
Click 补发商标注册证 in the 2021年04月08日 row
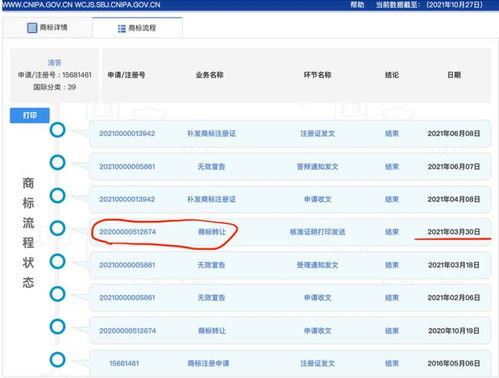pyautogui.click(x=211, y=199)
